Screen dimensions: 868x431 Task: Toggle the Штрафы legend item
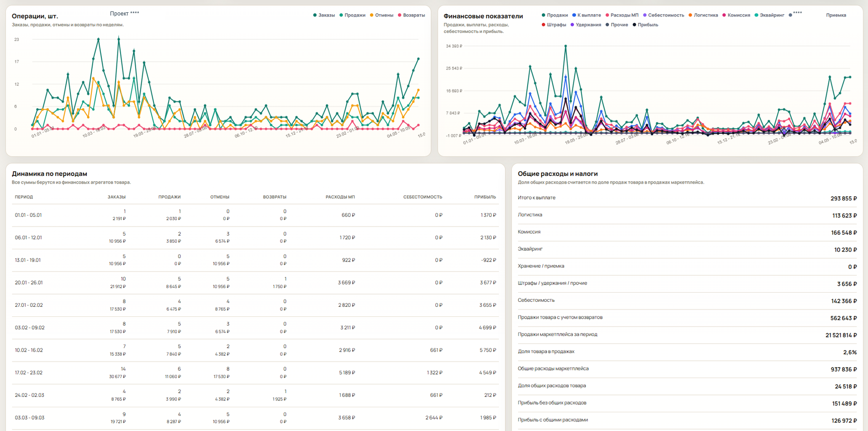coord(554,25)
